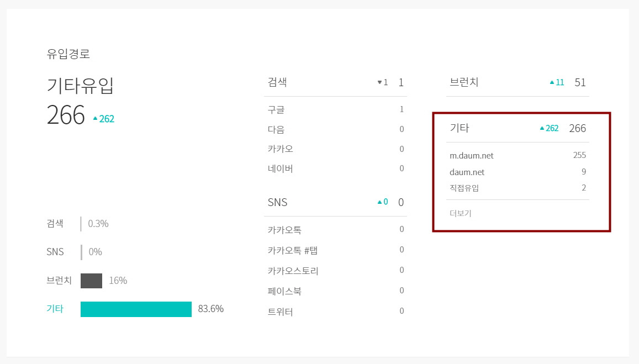The image size is (639, 364).
Task: Choose the 기타 label in the chart legend
Action: tap(55, 309)
